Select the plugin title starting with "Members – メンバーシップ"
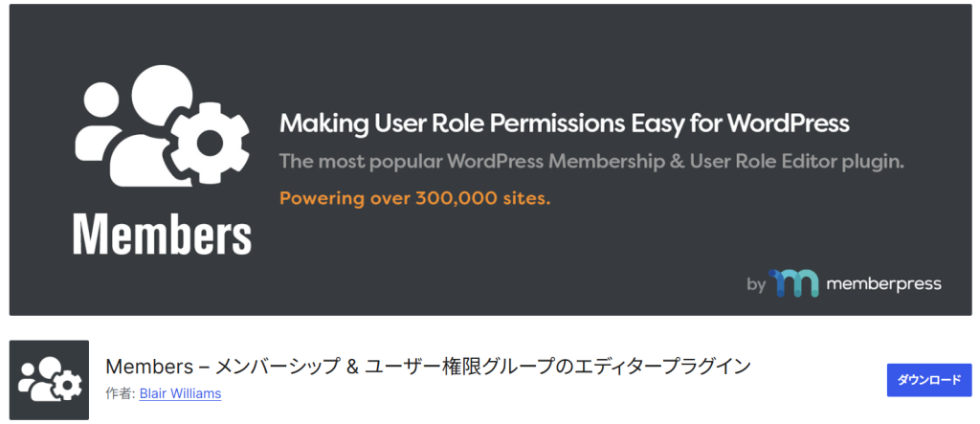 428,367
